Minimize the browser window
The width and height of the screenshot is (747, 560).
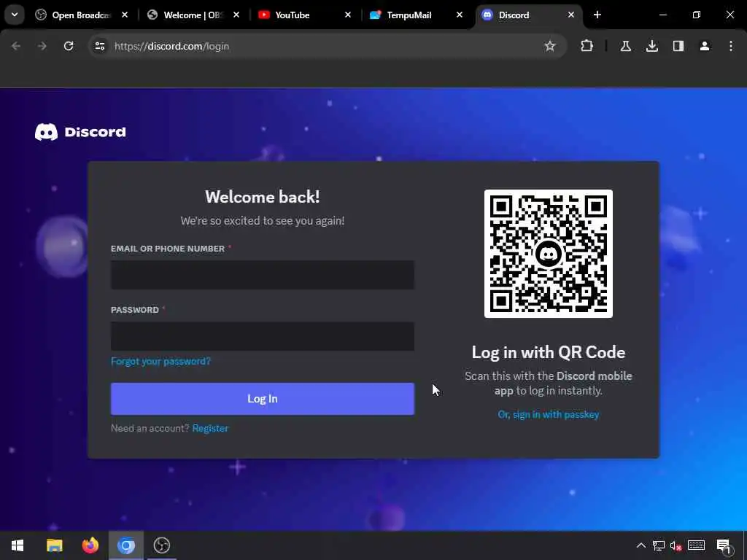(x=662, y=15)
